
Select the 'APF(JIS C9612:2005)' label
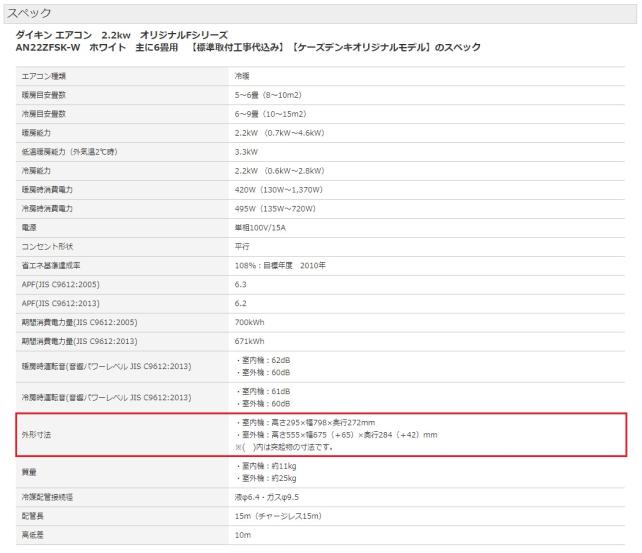point(60,284)
